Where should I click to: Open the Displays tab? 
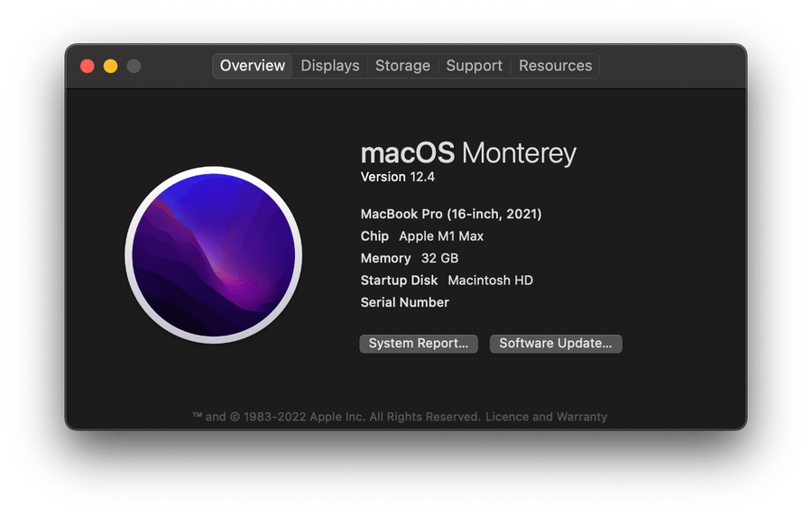tap(330, 66)
